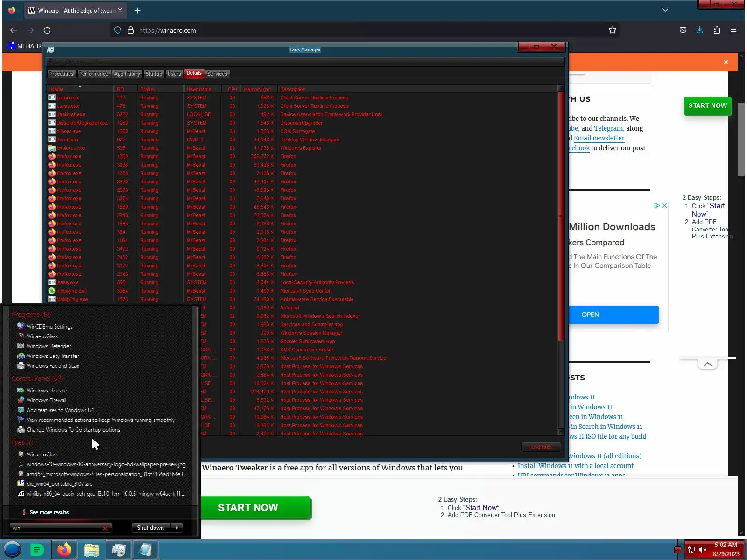Open a new Firefox tab
747x560 pixels.
[x=137, y=10]
